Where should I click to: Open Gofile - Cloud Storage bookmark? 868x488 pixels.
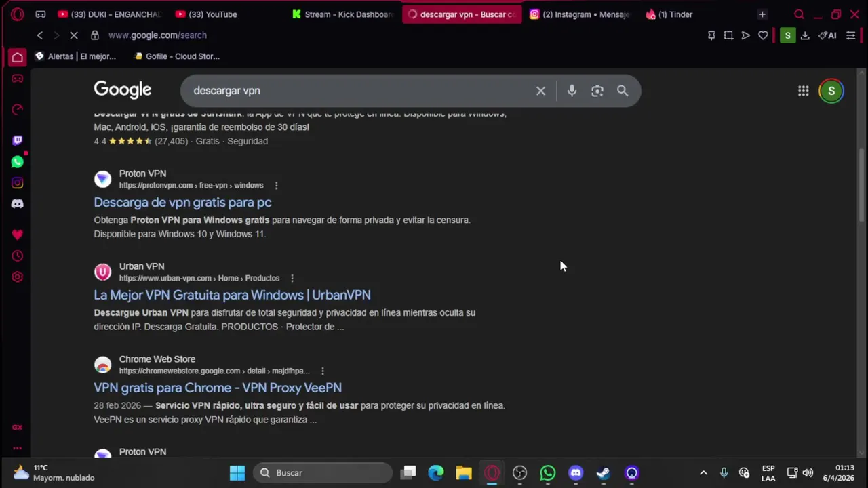tap(176, 56)
